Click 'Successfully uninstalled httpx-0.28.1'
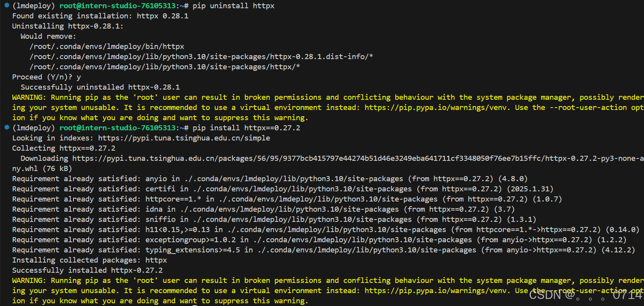 (100, 87)
